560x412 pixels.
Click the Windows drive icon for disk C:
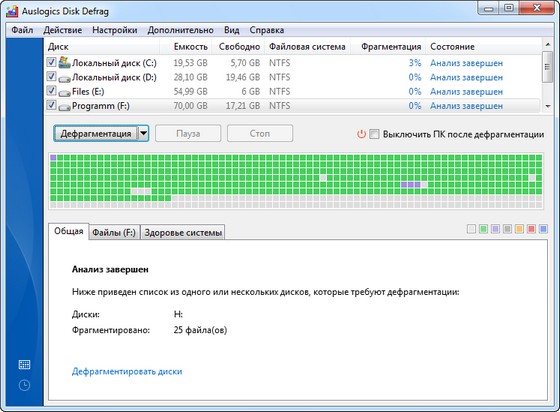(x=64, y=62)
